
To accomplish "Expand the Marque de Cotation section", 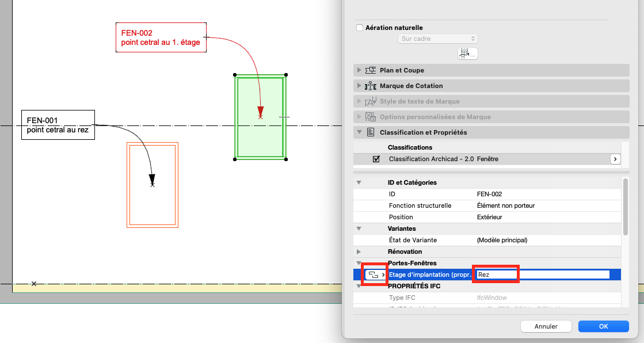I will tap(359, 86).
